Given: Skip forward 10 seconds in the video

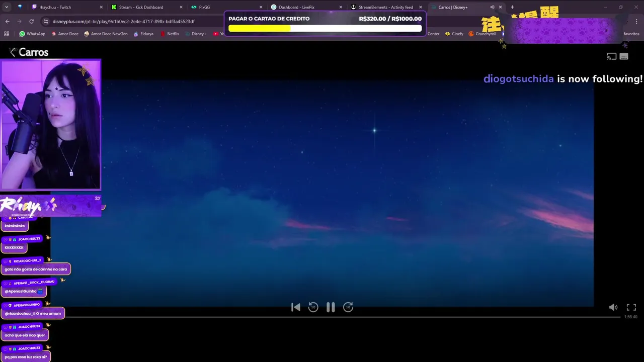Looking at the screenshot, I should [348, 307].
